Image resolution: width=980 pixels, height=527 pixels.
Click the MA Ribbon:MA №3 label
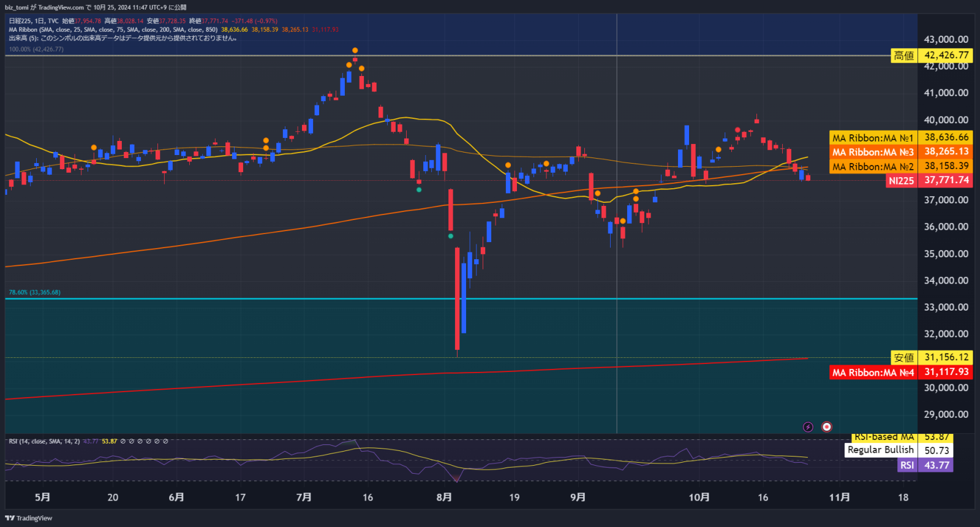(873, 152)
